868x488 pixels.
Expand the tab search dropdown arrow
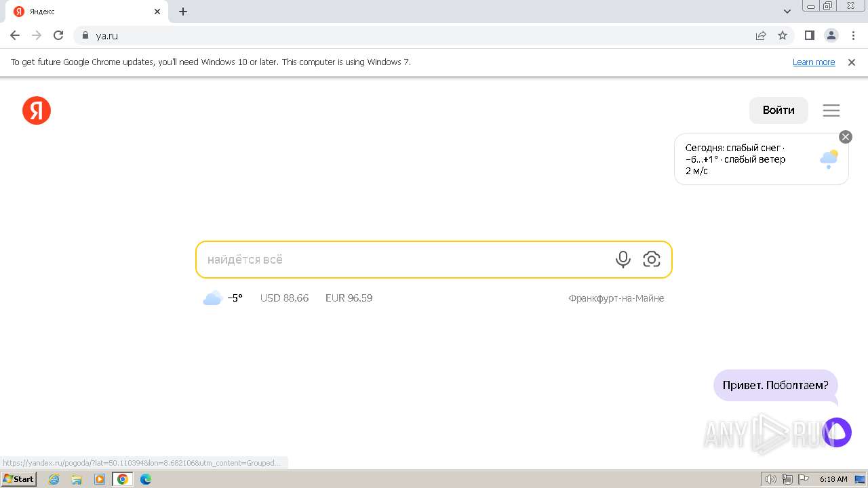[x=787, y=12]
